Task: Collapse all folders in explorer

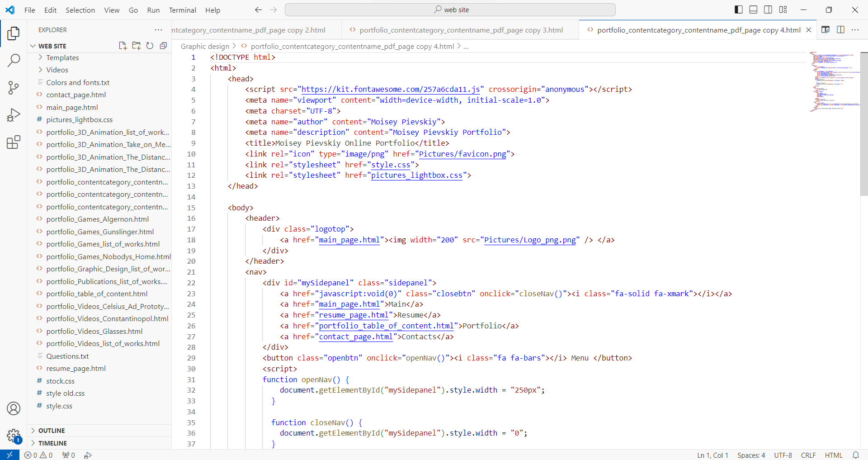Action: coord(163,46)
